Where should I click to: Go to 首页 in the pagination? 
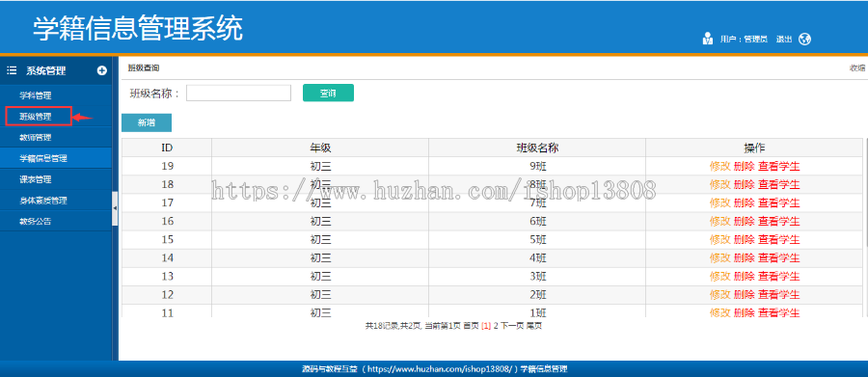point(471,326)
